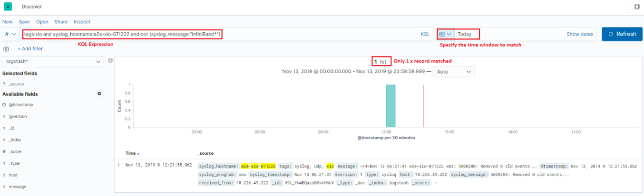Select the _score available field
Screen dimensions: 644x196
[x=15, y=151]
